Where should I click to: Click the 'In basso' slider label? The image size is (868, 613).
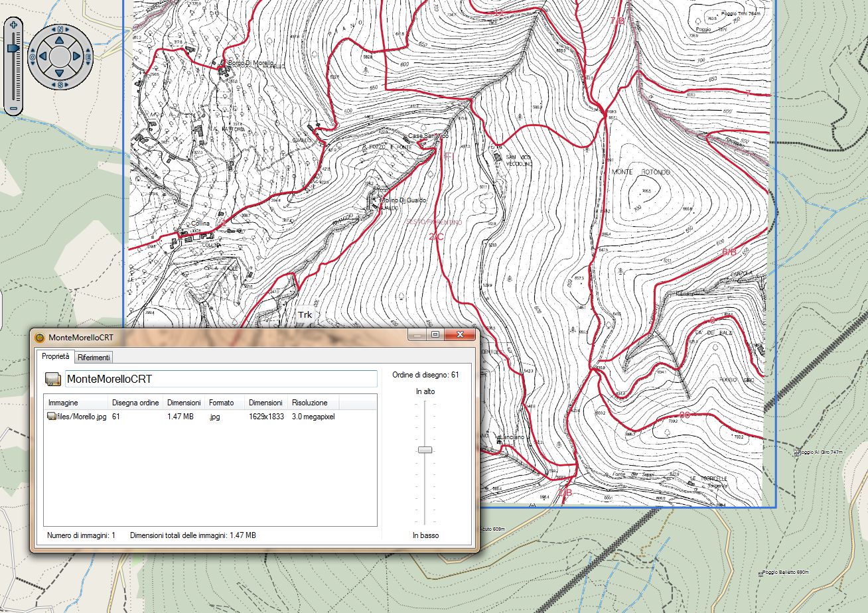(425, 535)
